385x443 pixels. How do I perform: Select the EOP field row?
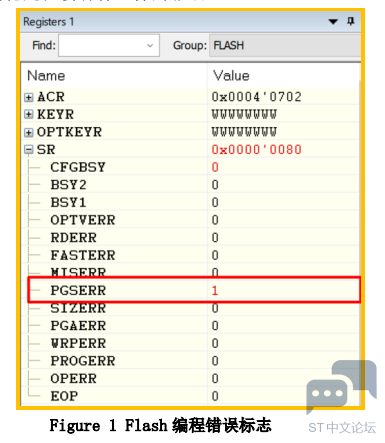[x=191, y=396]
